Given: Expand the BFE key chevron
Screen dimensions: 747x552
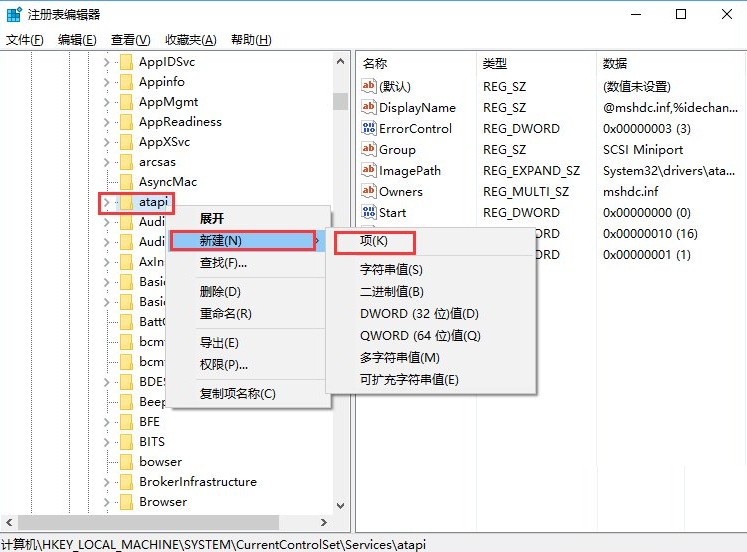Looking at the screenshot, I should pos(107,422).
